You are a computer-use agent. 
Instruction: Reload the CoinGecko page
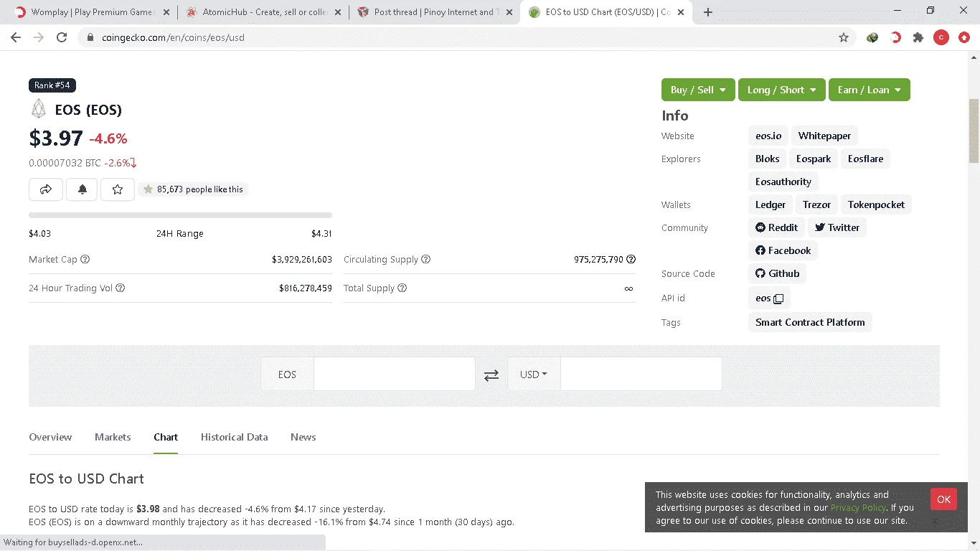[62, 37]
